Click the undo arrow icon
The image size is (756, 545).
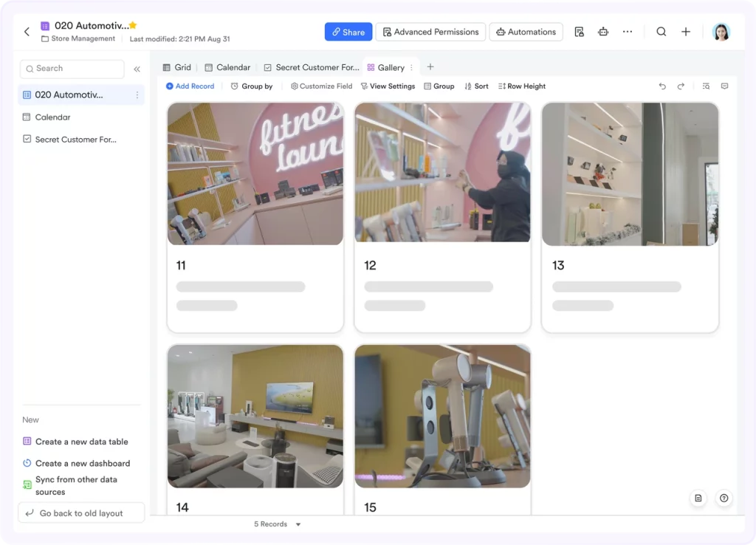click(x=662, y=86)
